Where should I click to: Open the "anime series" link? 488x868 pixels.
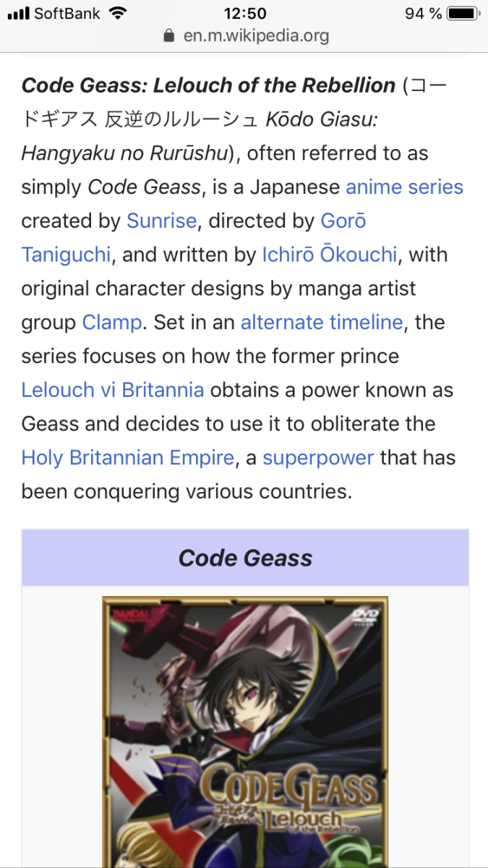coord(404,187)
